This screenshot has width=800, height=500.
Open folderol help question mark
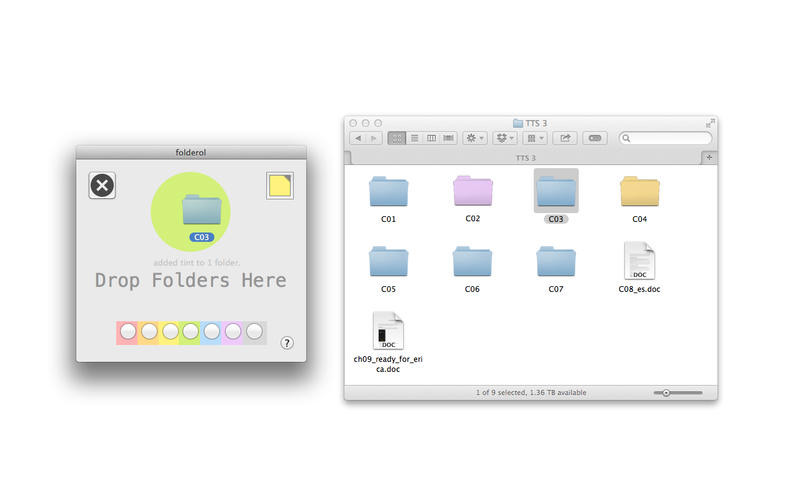[x=287, y=343]
